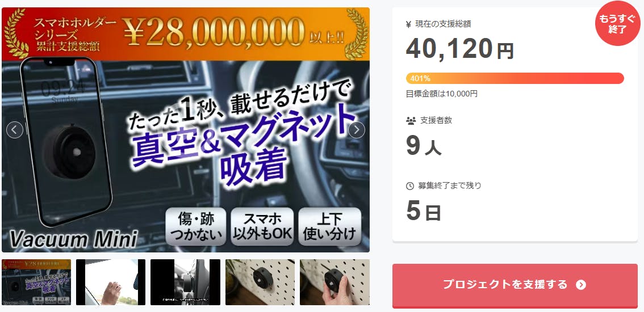The image size is (644, 312).
Task: Select the first thumbnail of the Vacuum Mini banner
Action: click(x=36, y=282)
